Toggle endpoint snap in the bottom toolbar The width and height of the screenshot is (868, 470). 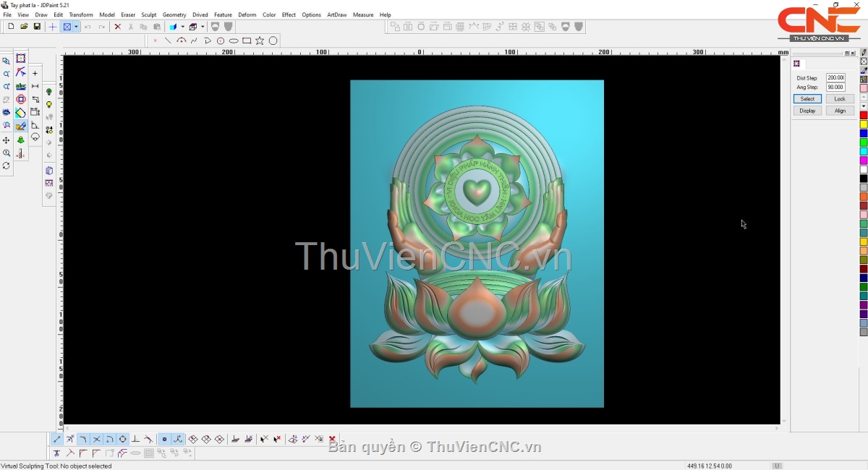(x=57, y=439)
